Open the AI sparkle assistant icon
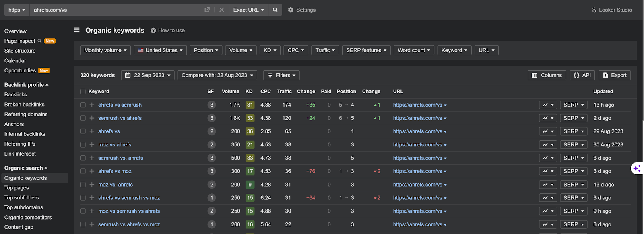 [637, 168]
